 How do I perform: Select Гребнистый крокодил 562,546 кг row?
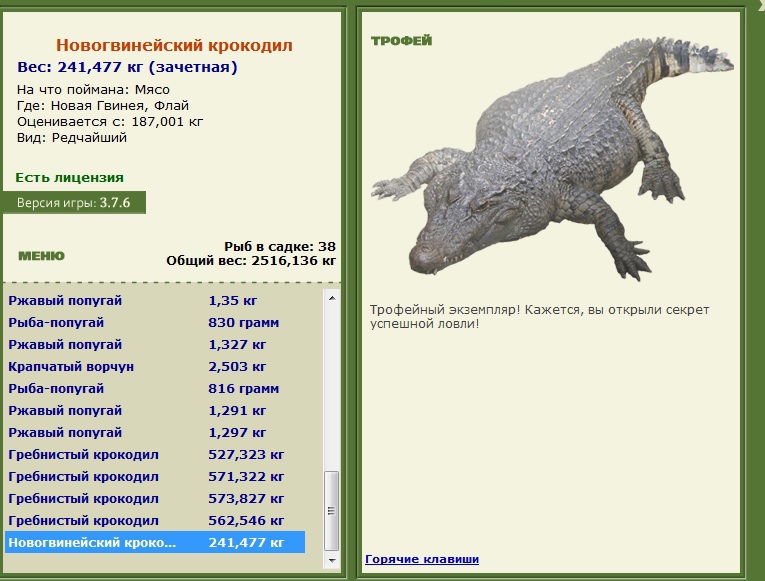(155, 521)
